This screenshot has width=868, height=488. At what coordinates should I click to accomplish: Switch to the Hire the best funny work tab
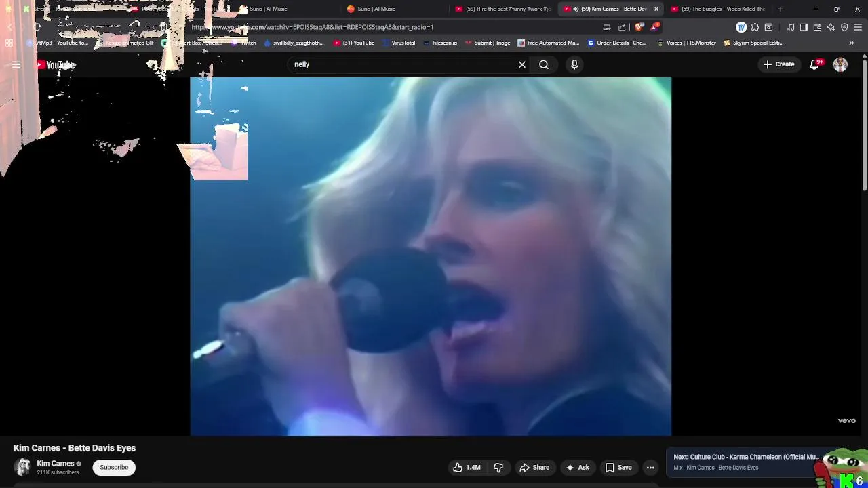tap(503, 9)
